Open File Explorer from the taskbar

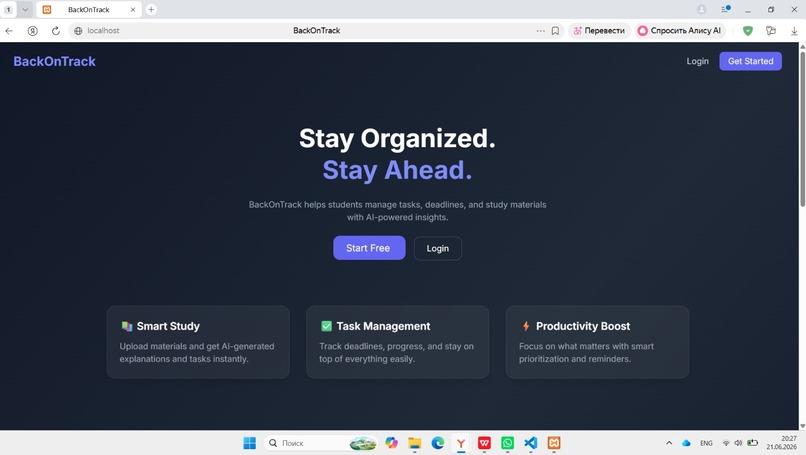[x=414, y=443]
